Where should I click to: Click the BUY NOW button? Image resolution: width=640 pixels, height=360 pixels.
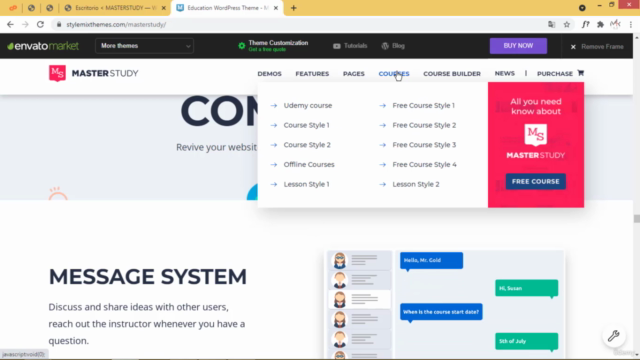[518, 46]
